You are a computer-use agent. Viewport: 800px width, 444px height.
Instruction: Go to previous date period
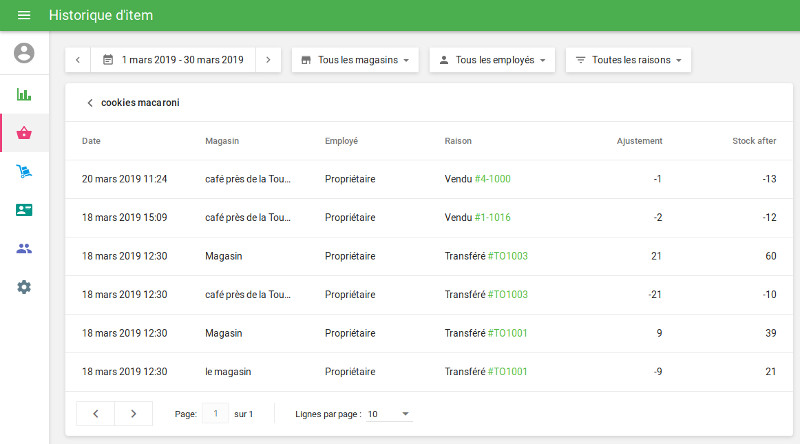[x=78, y=60]
